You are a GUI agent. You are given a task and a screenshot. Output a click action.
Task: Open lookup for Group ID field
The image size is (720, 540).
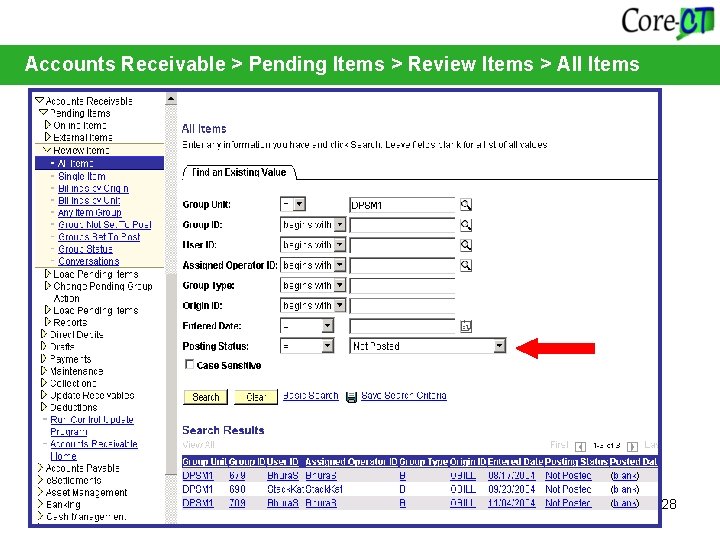466,225
